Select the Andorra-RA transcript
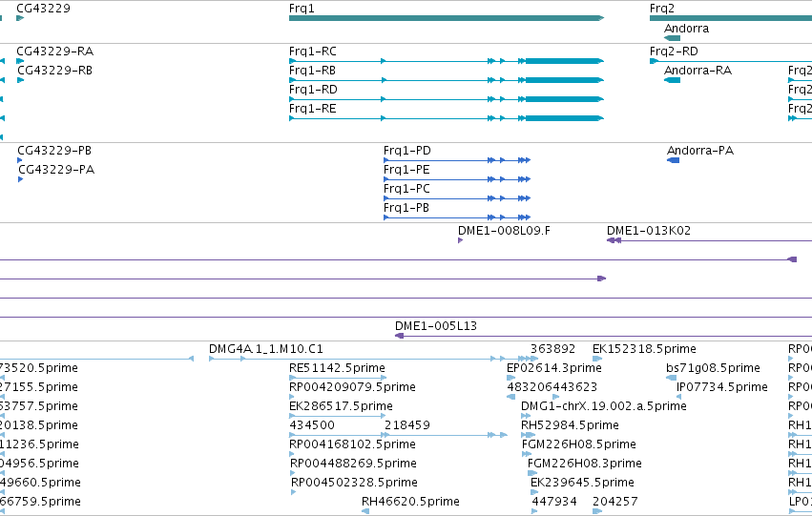812x516 pixels. 672,80
